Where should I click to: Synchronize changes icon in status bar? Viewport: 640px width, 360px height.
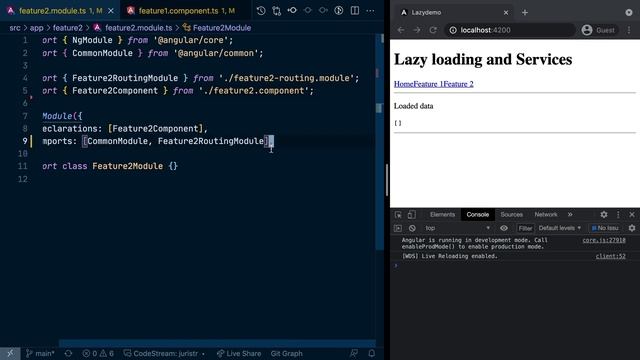(68, 353)
